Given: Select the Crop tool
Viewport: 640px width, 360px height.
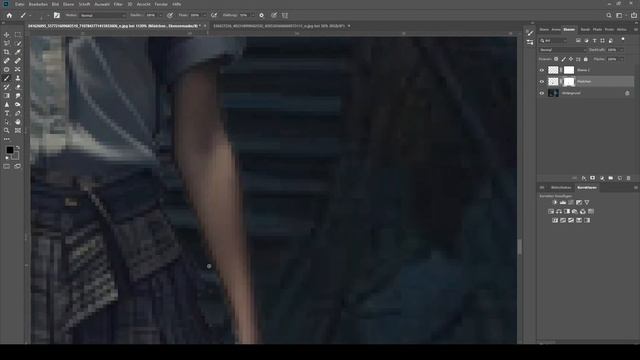Looking at the screenshot, I should [7, 52].
